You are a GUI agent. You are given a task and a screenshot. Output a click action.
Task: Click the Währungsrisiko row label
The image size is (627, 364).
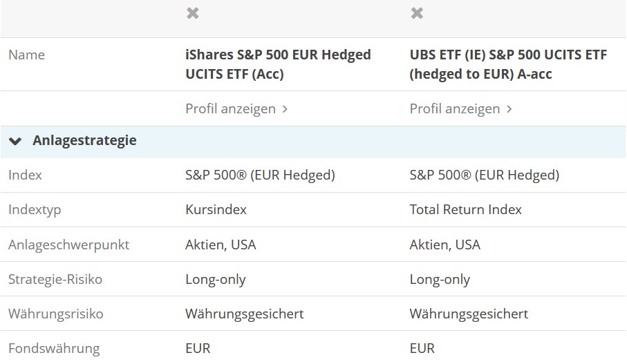tap(56, 314)
